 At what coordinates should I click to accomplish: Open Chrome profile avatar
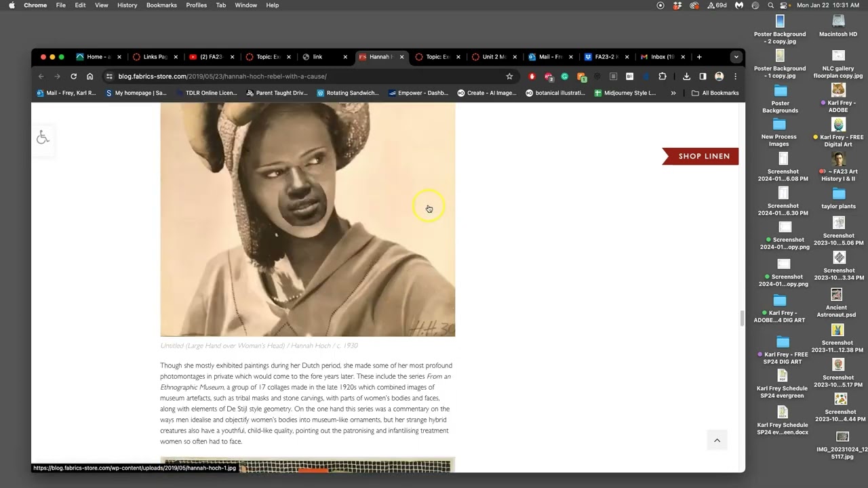(x=719, y=77)
